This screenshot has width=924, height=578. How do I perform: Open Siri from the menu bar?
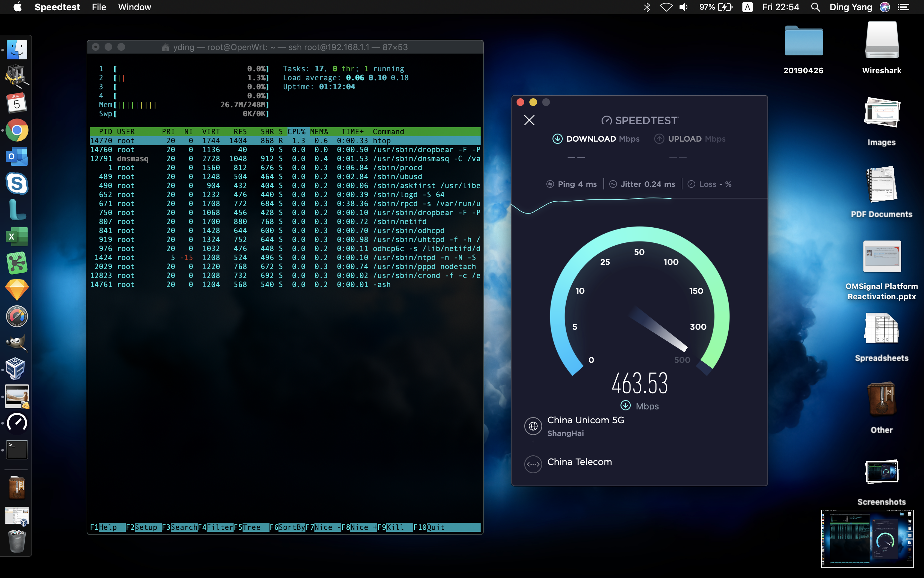885,7
